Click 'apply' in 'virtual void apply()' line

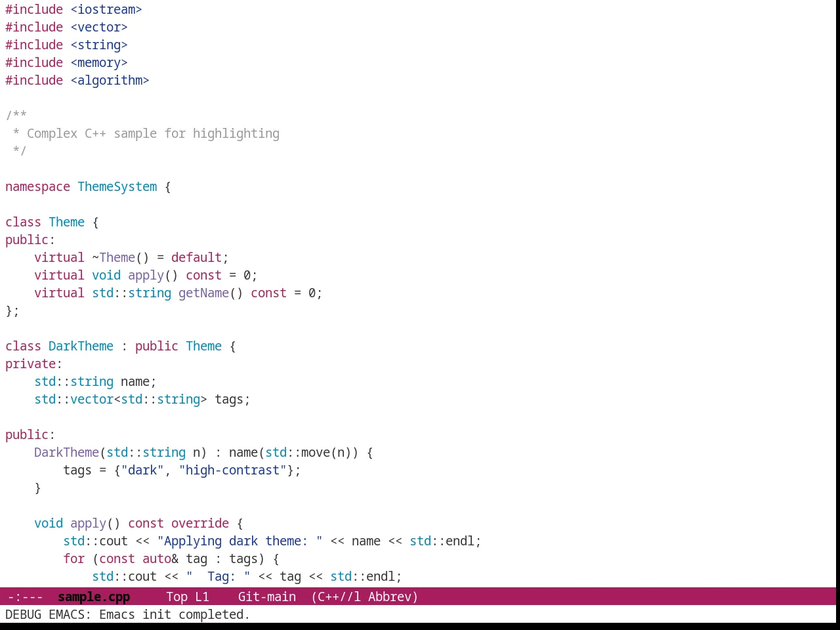pyautogui.click(x=146, y=275)
